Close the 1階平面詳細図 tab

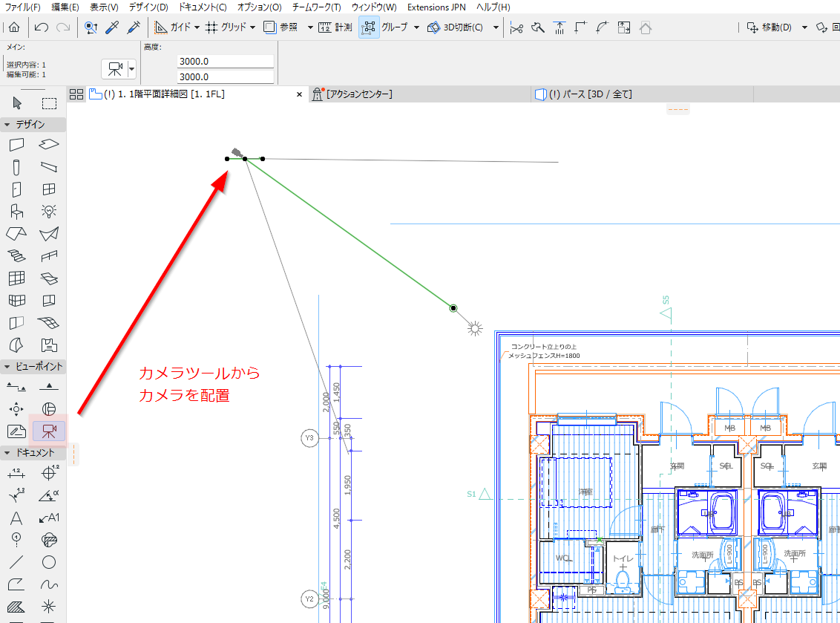[300, 94]
